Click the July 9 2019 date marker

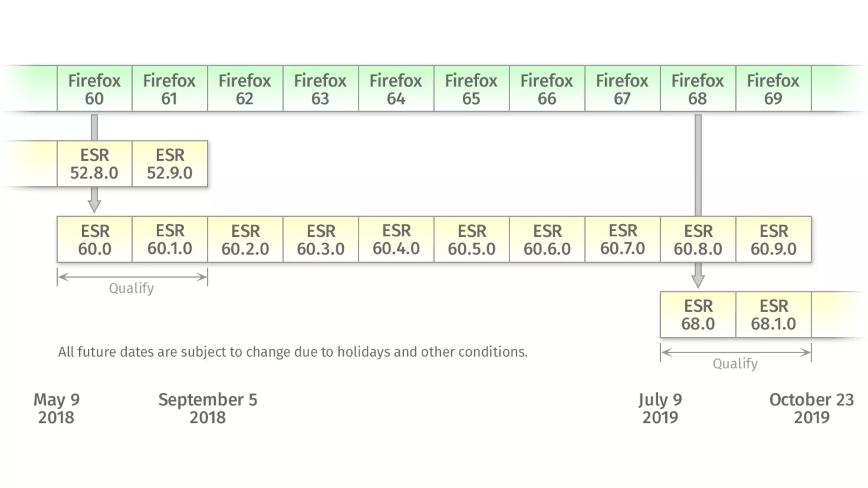660,408
